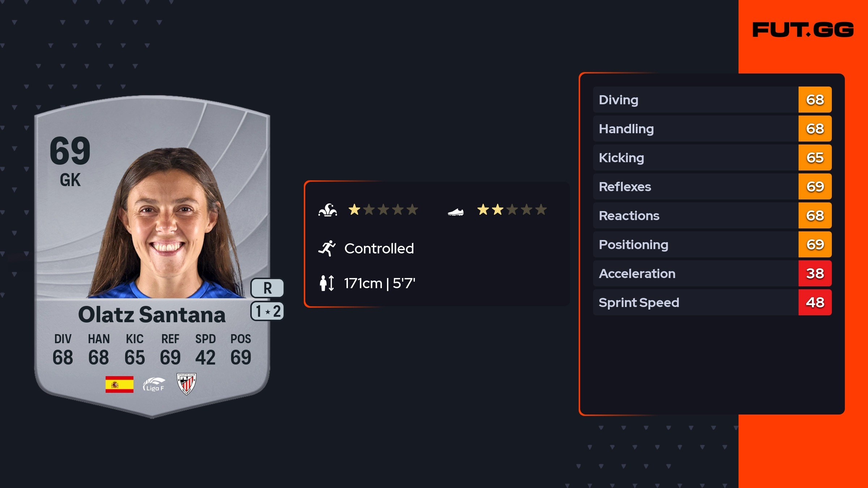The height and width of the screenshot is (488, 868).
Task: Click the Controlled acceleration type label
Action: 379,248
